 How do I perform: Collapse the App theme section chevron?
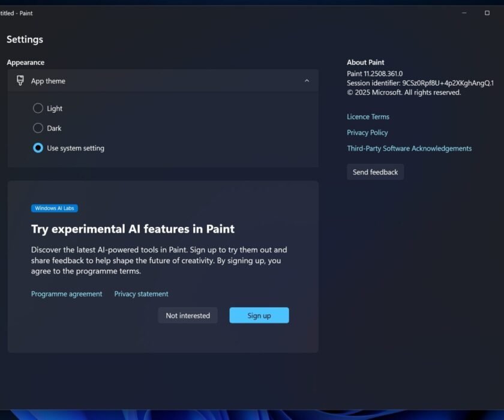point(307,80)
